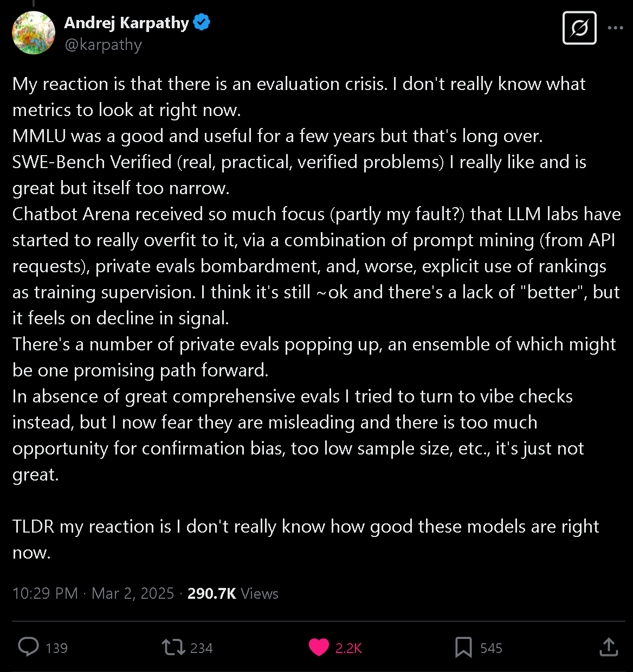Repost using the retweet arrows icon
Screen dimensions: 633x672
pos(173,647)
